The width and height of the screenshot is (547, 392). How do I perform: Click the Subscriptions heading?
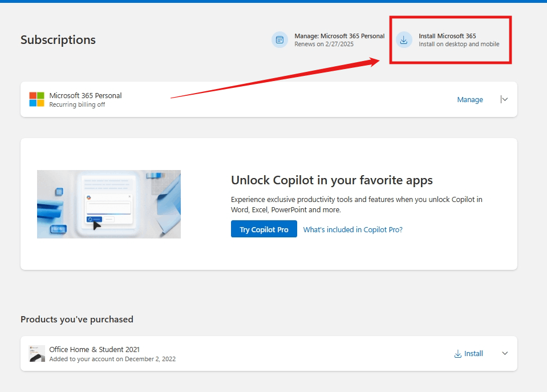tap(58, 40)
